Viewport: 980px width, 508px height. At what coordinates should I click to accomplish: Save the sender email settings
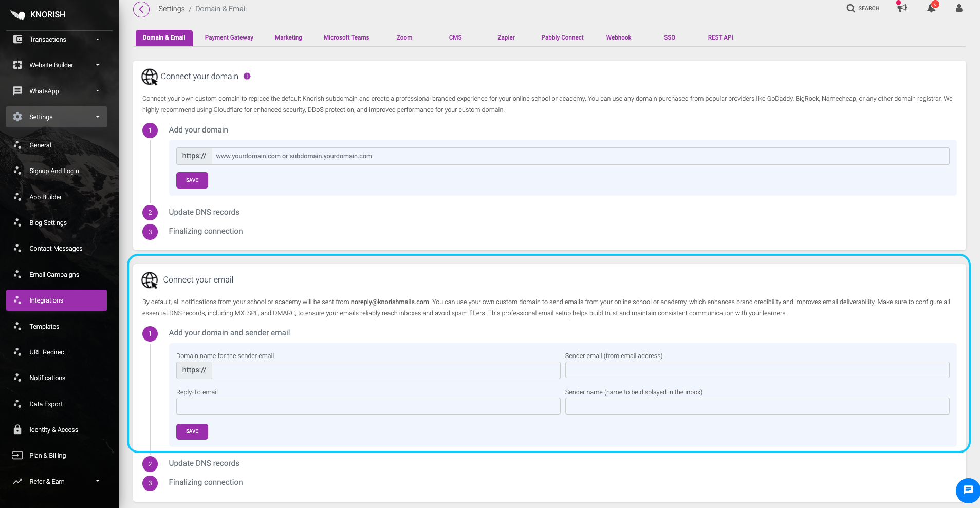click(x=192, y=431)
